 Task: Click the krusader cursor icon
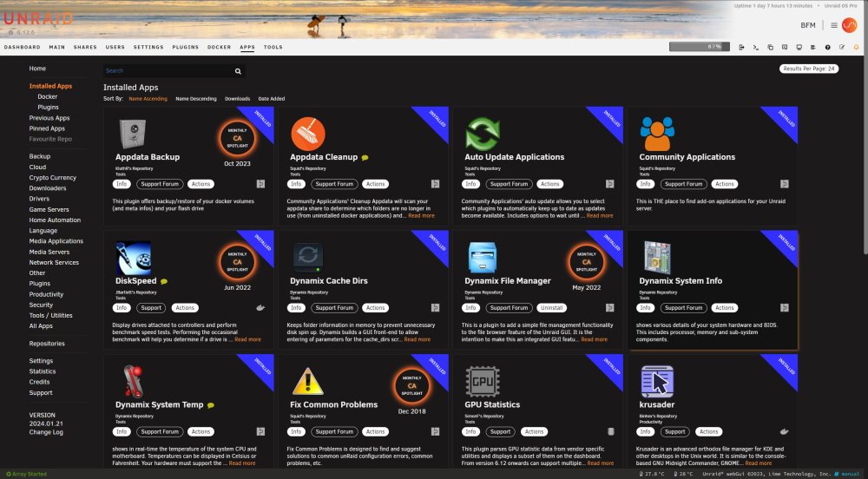click(657, 382)
